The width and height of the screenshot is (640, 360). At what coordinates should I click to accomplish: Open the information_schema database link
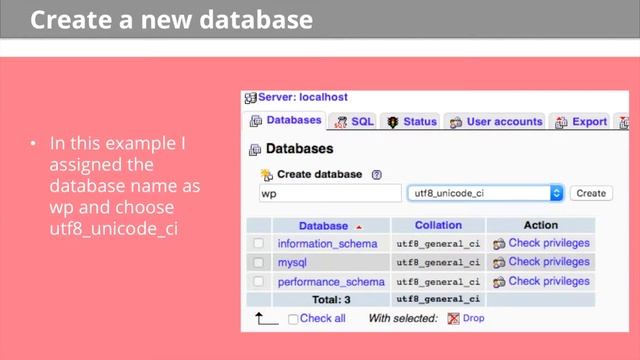pyautogui.click(x=327, y=244)
